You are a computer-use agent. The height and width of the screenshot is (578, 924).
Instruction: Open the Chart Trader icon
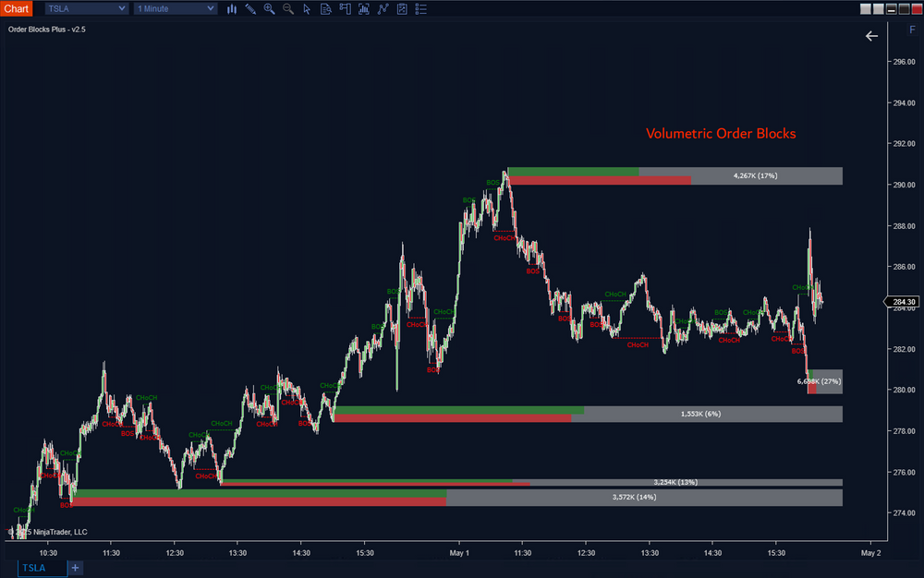click(x=345, y=8)
